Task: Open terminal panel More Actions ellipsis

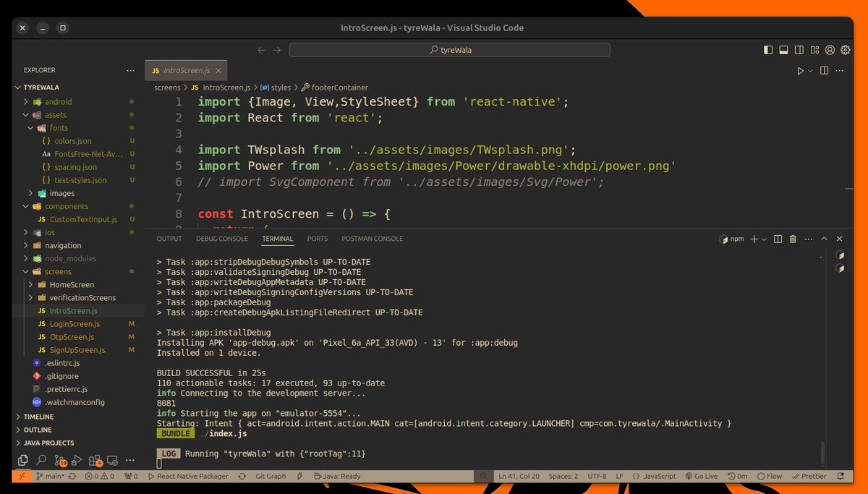Action: click(x=809, y=239)
